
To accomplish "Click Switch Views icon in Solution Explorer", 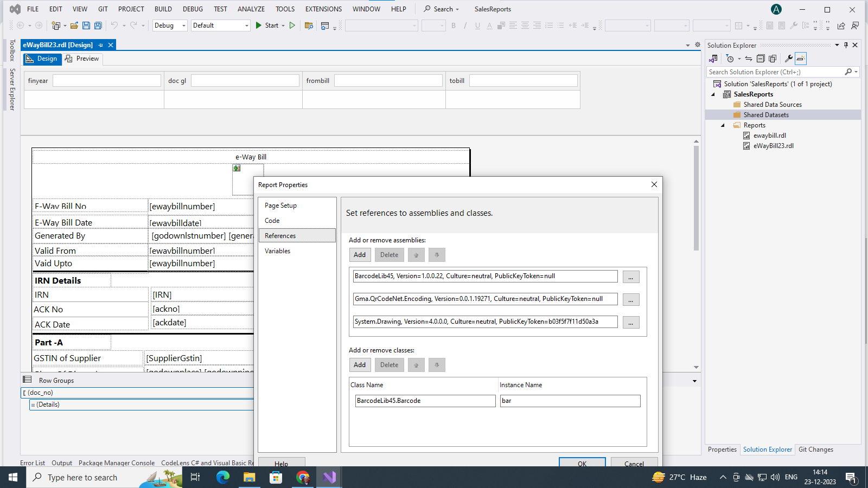I will tap(713, 59).
